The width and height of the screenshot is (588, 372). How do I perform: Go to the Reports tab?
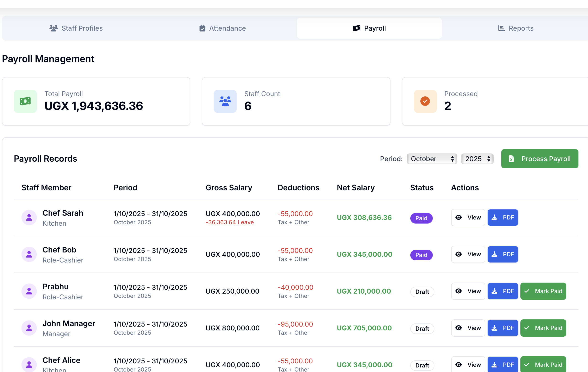pyautogui.click(x=515, y=28)
